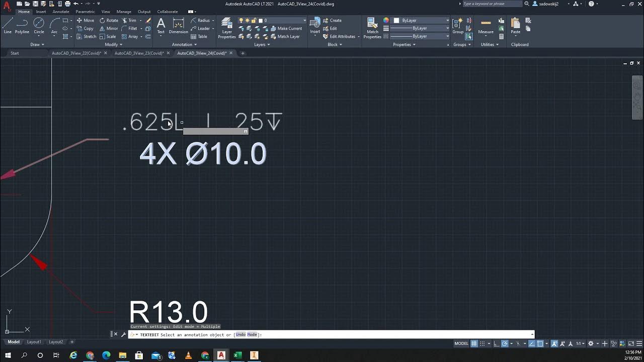The width and height of the screenshot is (644, 362).
Task: Toggle object snap tracking in status bar
Action: (532, 344)
